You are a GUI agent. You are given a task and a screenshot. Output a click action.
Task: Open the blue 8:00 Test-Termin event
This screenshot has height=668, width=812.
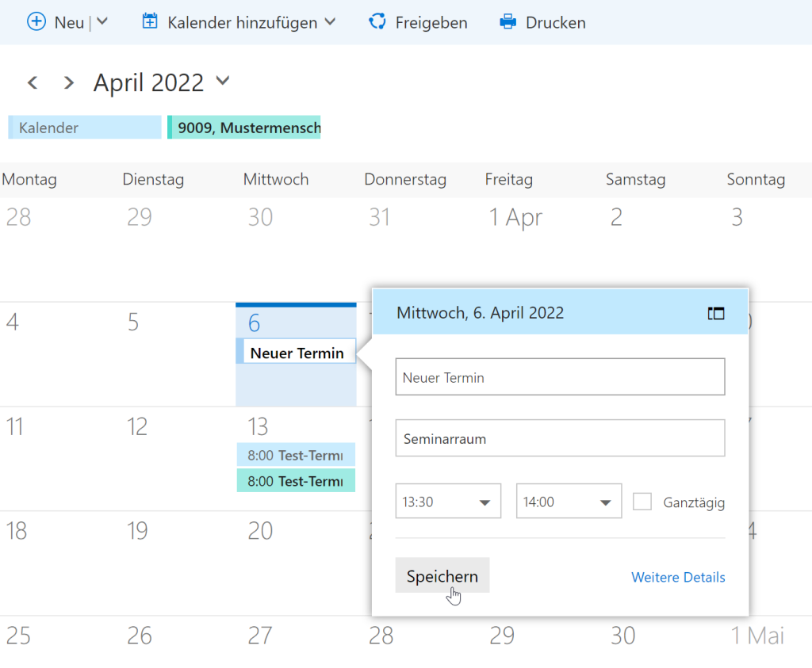pyautogui.click(x=296, y=455)
